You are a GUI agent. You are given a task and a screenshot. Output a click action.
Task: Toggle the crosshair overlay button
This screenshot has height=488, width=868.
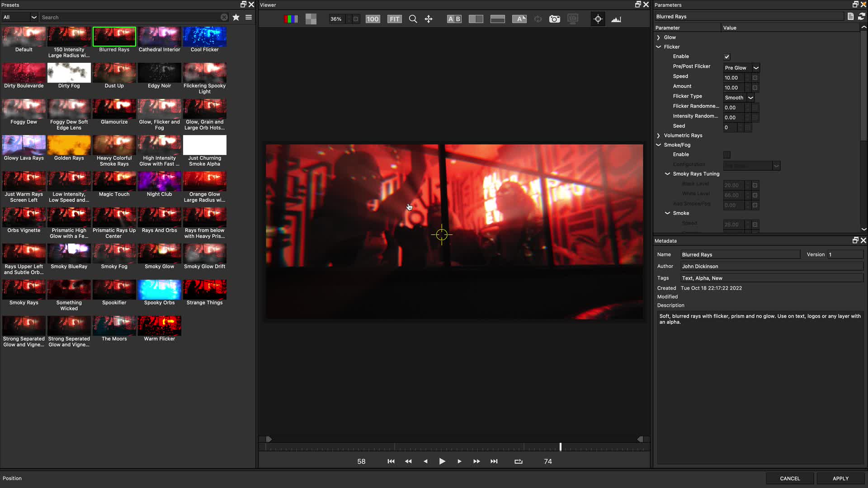pos(598,19)
